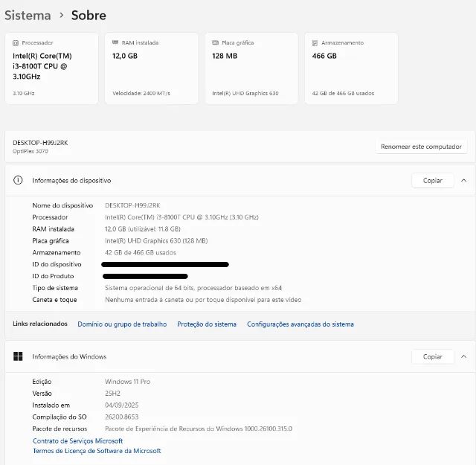Copy the Windows information section
Viewport: 476px width, 465px height.
[x=433, y=356]
